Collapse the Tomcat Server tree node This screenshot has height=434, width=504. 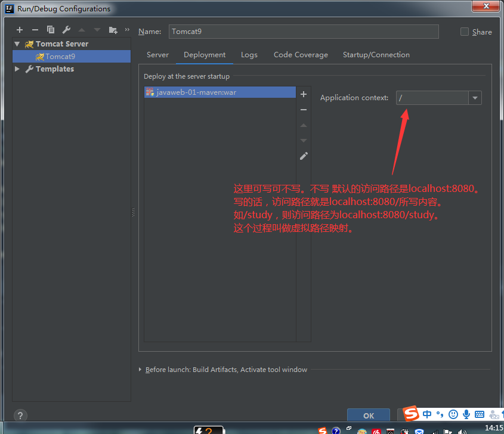click(17, 44)
